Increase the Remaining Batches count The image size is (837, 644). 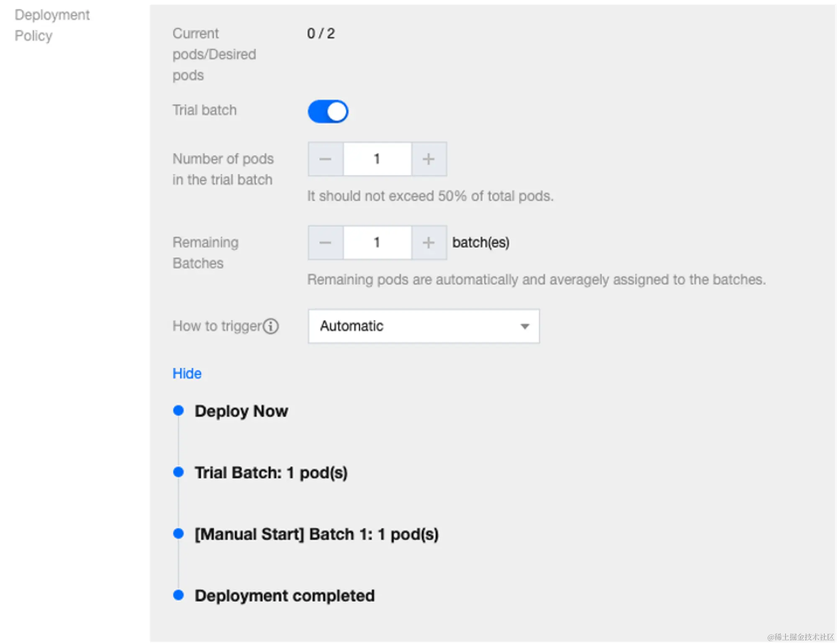[x=429, y=243]
